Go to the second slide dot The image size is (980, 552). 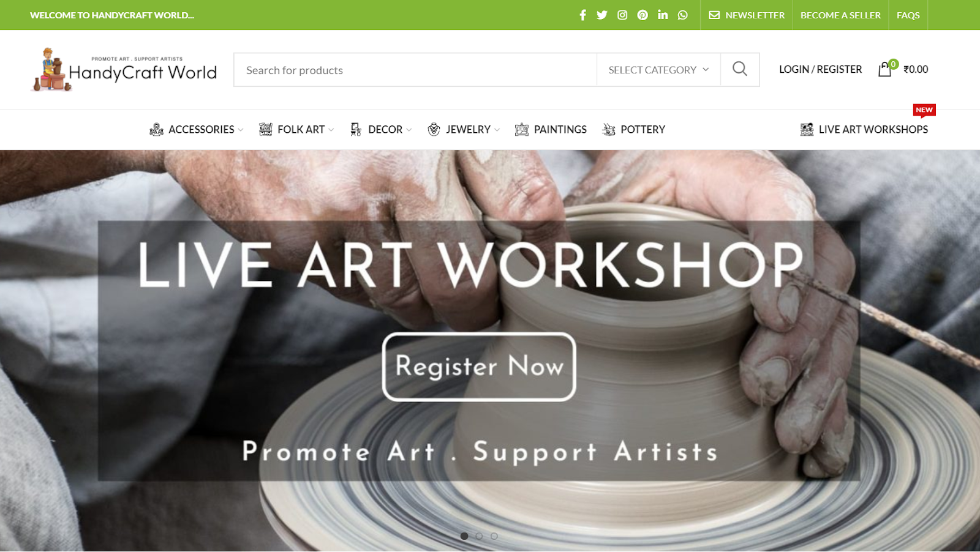pos(479,536)
